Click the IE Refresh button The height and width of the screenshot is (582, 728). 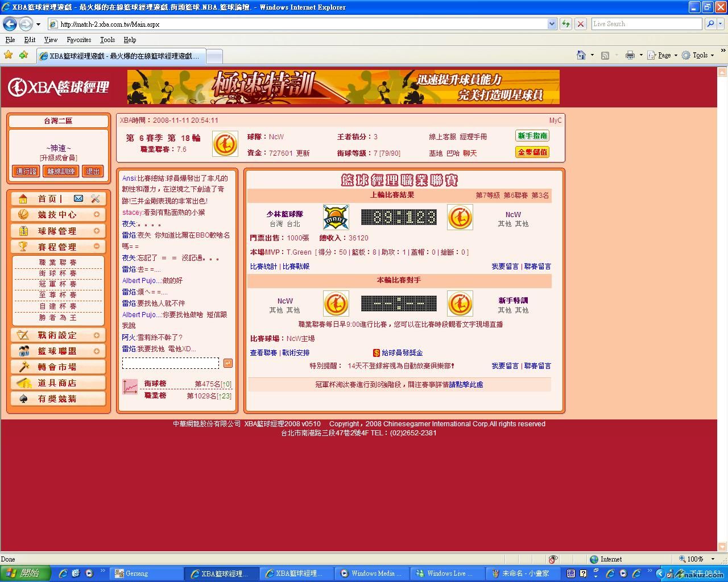click(566, 24)
